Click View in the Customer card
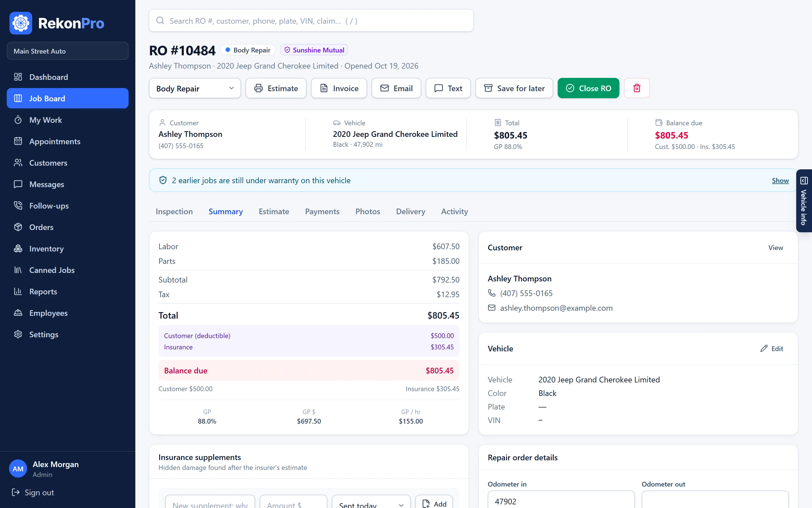The height and width of the screenshot is (508, 812). point(775,248)
